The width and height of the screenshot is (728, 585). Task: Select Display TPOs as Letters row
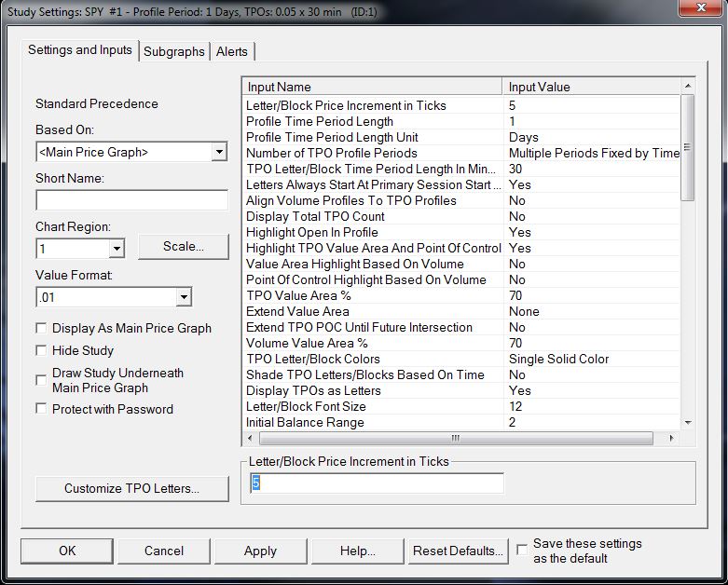[462, 390]
